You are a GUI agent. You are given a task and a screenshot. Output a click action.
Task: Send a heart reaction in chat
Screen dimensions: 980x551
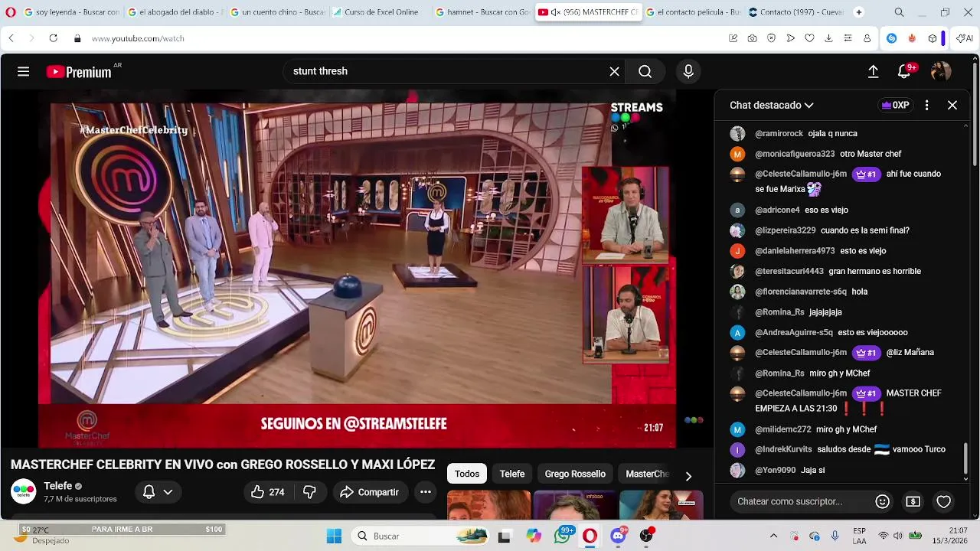coord(944,501)
